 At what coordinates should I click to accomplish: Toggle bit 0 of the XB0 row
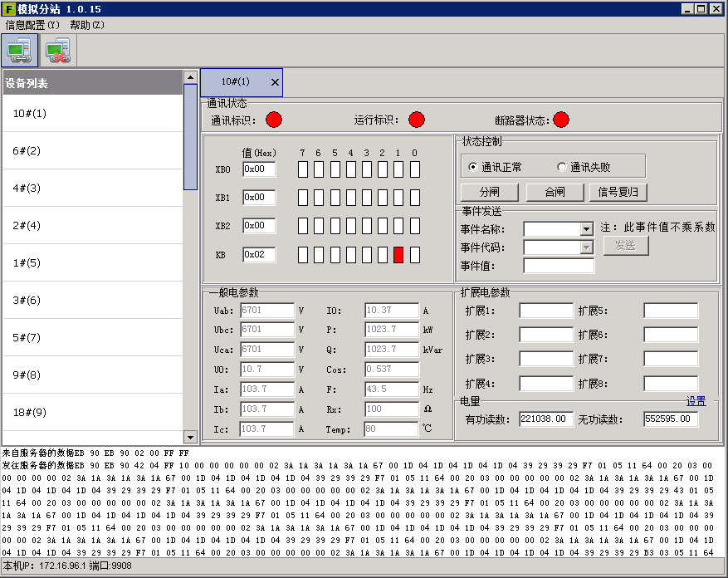415,169
